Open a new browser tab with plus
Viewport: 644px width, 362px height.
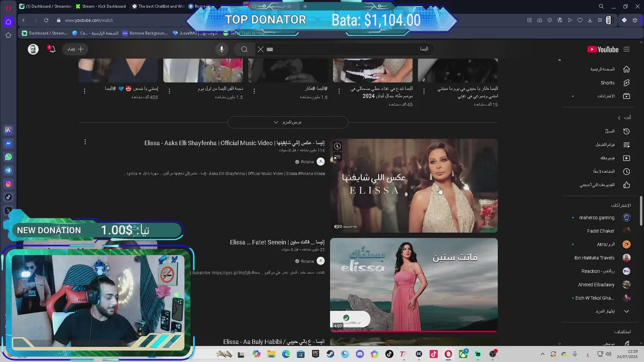point(305,7)
